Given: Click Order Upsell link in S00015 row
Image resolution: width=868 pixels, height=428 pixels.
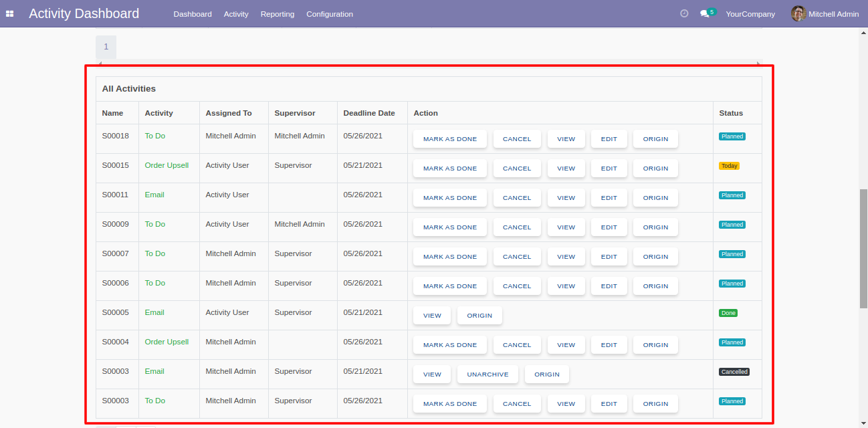Looking at the screenshot, I should (x=167, y=165).
